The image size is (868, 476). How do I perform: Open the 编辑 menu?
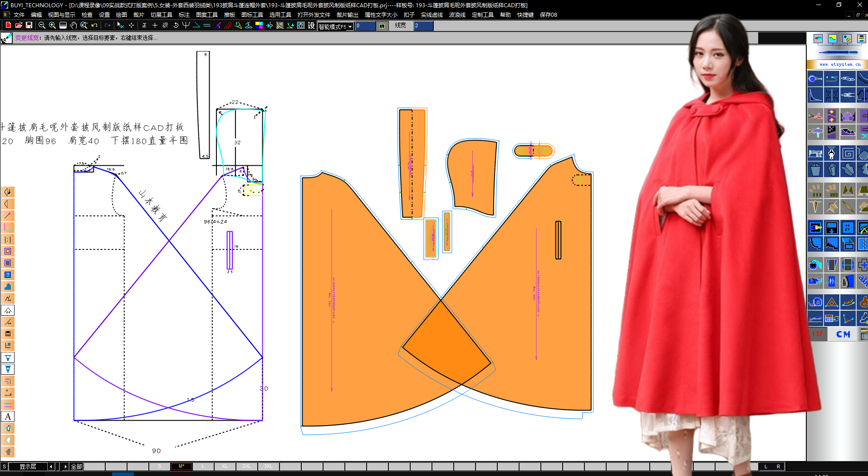(36, 15)
